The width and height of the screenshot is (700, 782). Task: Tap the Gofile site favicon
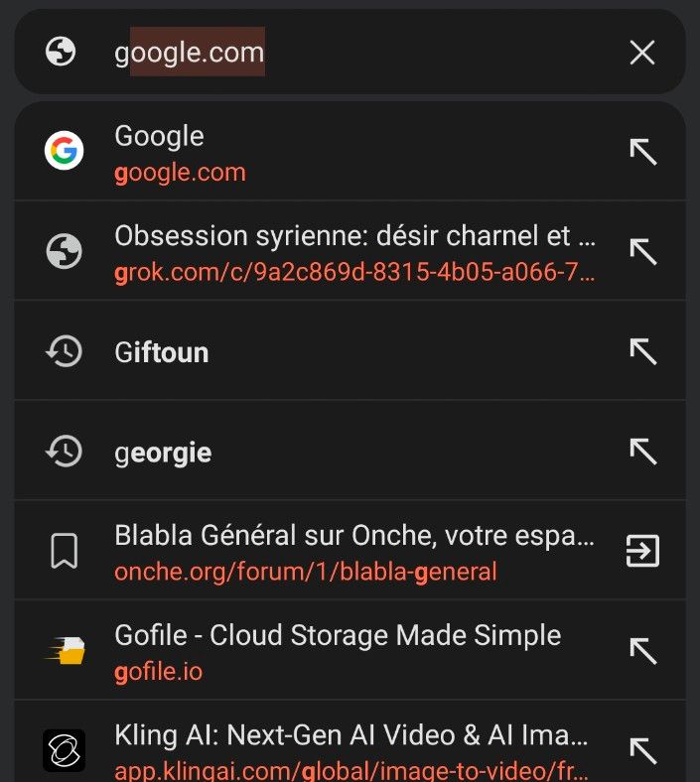click(65, 651)
